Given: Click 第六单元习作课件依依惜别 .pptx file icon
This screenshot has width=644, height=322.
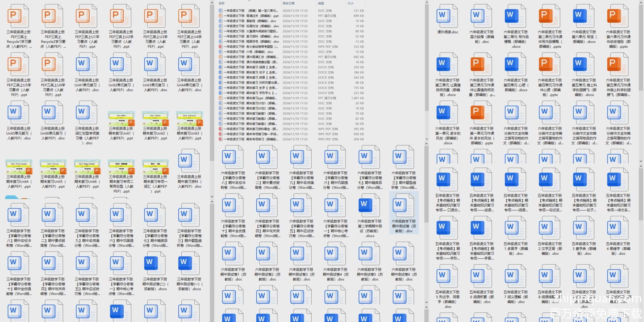Looking at the screenshot, I should [x=618, y=16].
